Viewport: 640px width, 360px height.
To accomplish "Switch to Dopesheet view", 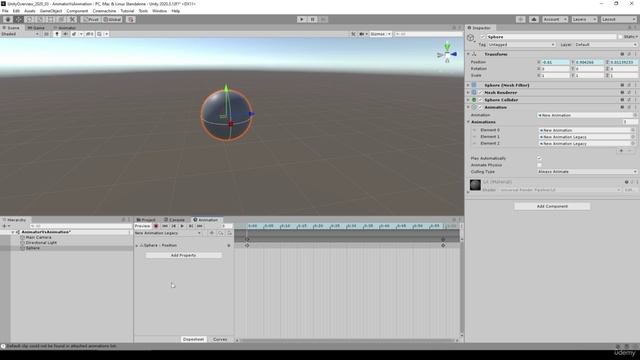I will (193, 339).
